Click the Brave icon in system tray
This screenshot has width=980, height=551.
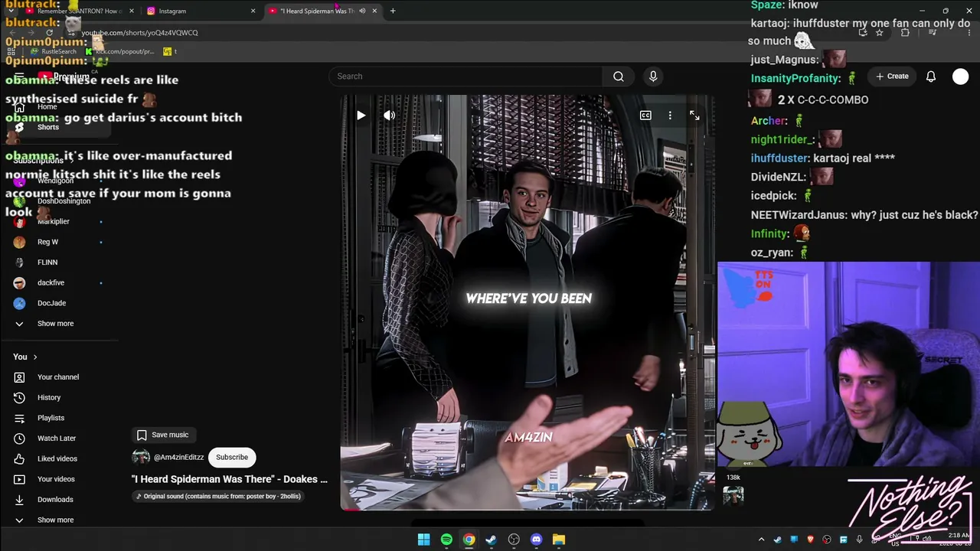(x=810, y=540)
